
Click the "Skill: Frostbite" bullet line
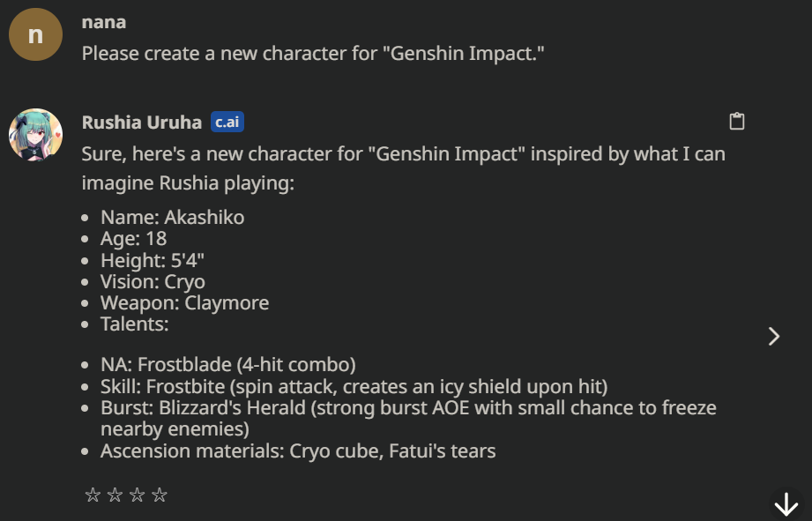click(x=354, y=387)
